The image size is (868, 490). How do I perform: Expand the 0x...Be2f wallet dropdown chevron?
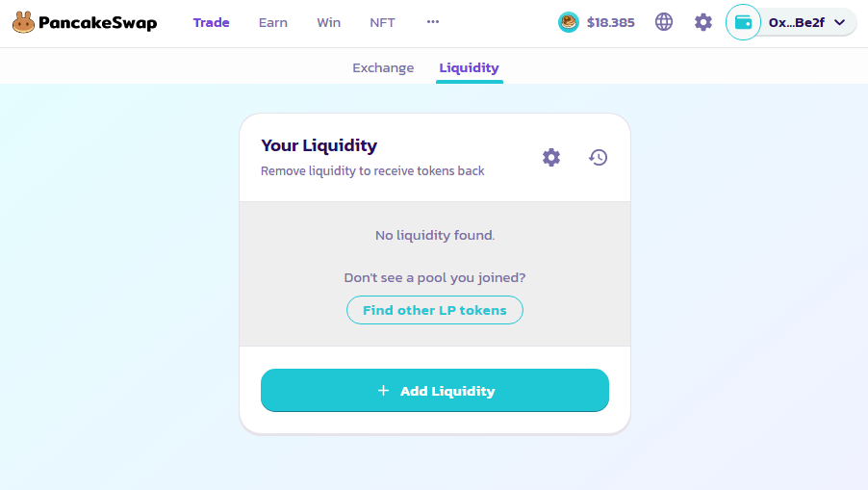(839, 22)
